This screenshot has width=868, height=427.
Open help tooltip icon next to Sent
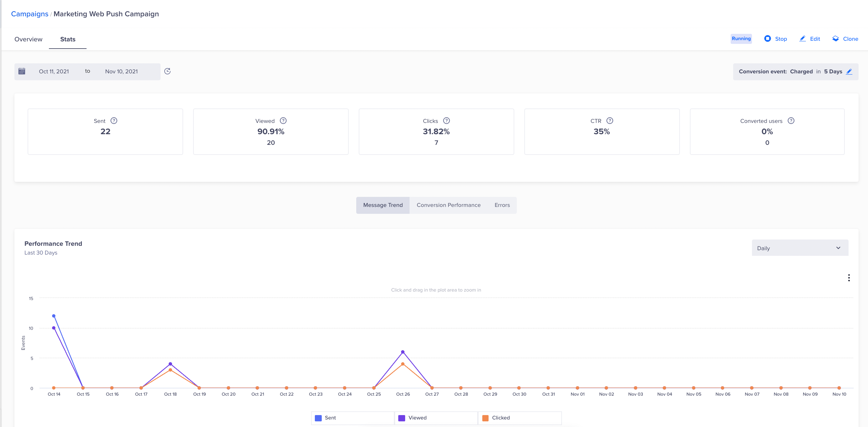pyautogui.click(x=114, y=121)
